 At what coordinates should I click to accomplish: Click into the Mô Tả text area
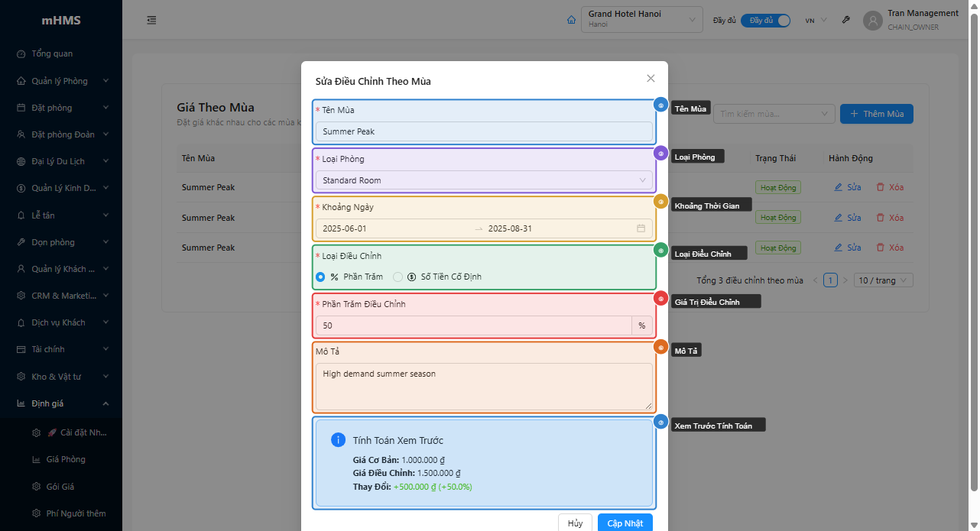click(484, 387)
